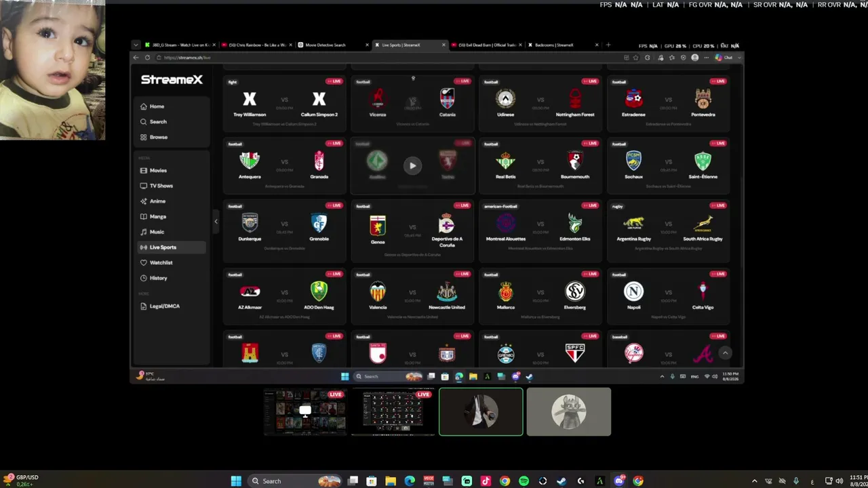Screen dimensions: 868x488
Task: Open the Sochaux vs Saint-Étienne match
Action: 669,165
